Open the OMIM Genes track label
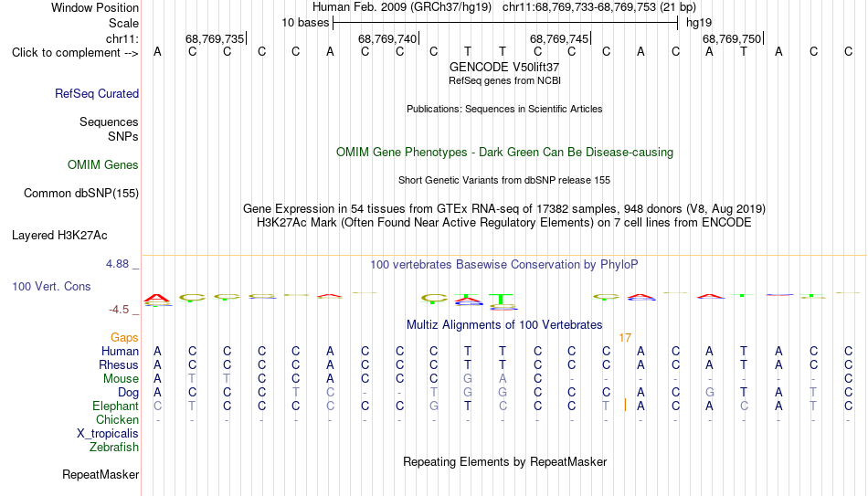This screenshot has width=868, height=496. (103, 165)
